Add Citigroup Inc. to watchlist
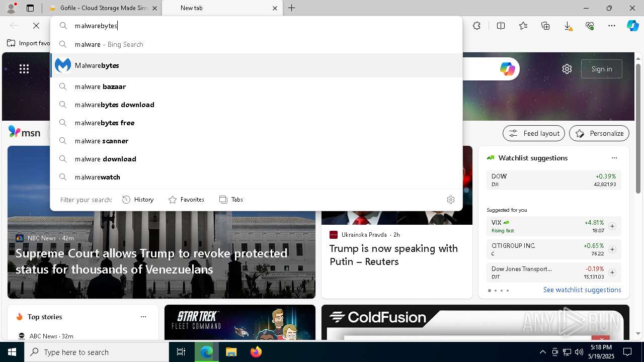644x362 pixels. [612, 249]
